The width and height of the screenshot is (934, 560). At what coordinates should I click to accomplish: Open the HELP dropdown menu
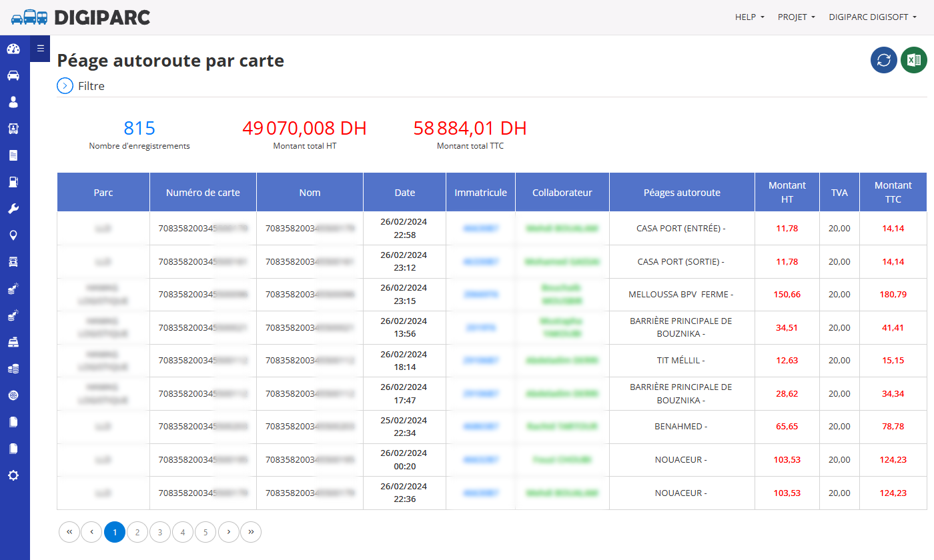click(x=750, y=17)
